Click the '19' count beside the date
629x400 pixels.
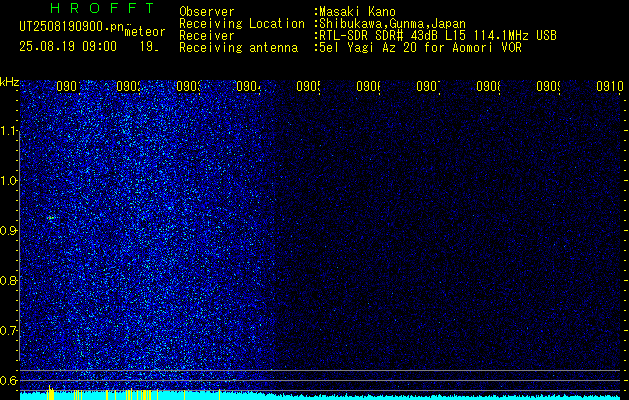pyautogui.click(x=148, y=47)
